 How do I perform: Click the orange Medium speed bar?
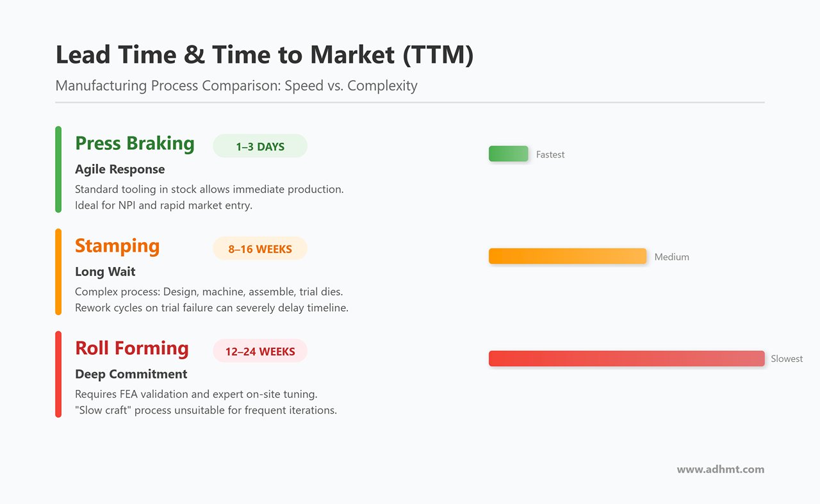point(567,256)
